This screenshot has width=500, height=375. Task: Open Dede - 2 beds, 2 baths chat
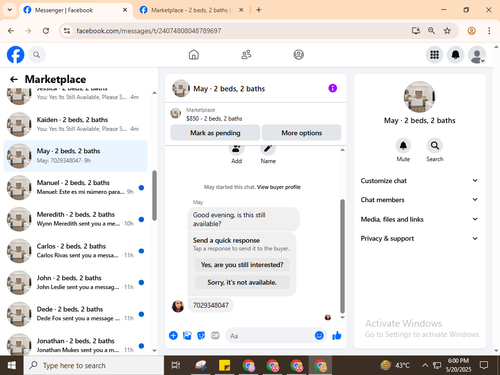pyautogui.click(x=75, y=314)
